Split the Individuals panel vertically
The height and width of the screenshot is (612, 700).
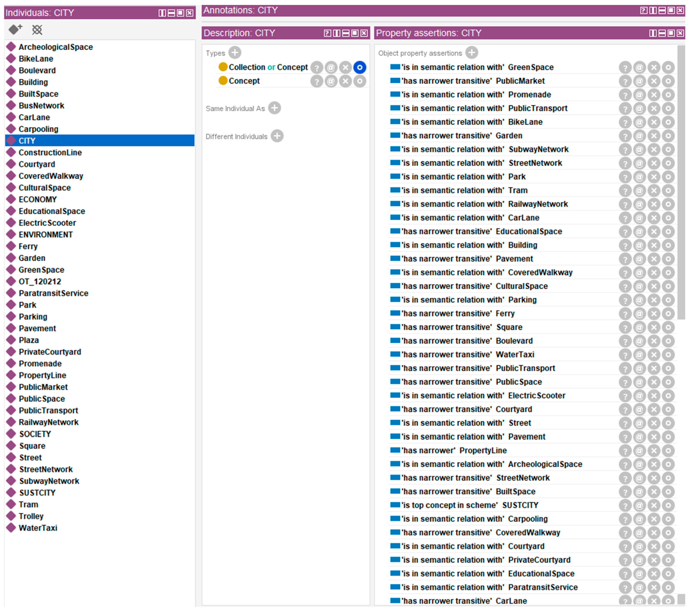tap(162, 13)
